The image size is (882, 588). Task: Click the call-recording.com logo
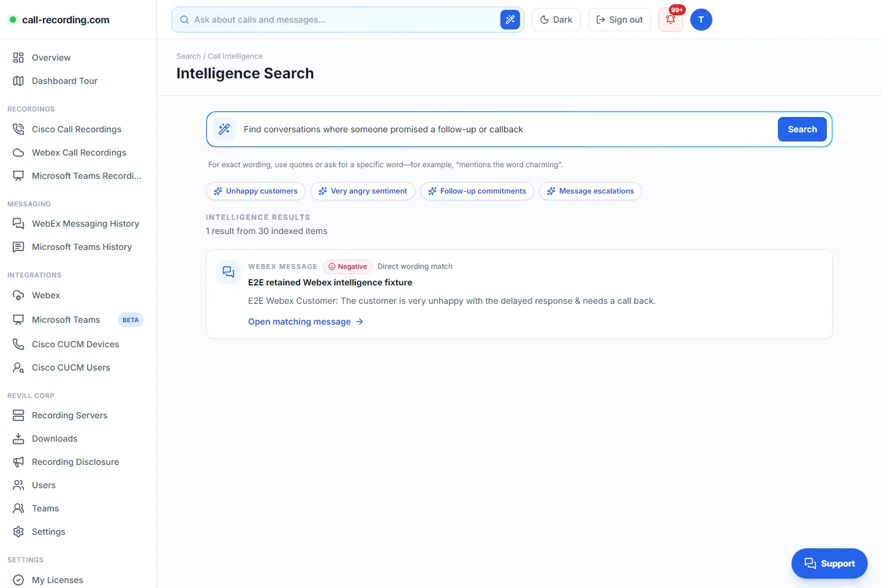pyautogui.click(x=59, y=20)
